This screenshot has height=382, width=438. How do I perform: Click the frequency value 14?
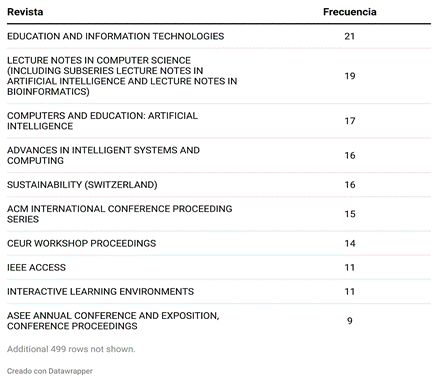coord(350,243)
